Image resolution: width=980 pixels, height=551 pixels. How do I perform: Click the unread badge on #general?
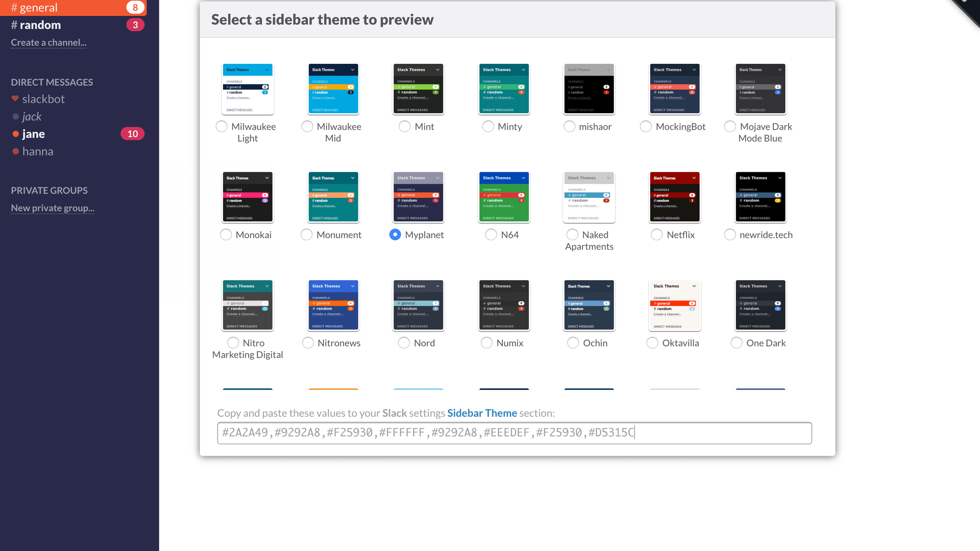pyautogui.click(x=135, y=7)
